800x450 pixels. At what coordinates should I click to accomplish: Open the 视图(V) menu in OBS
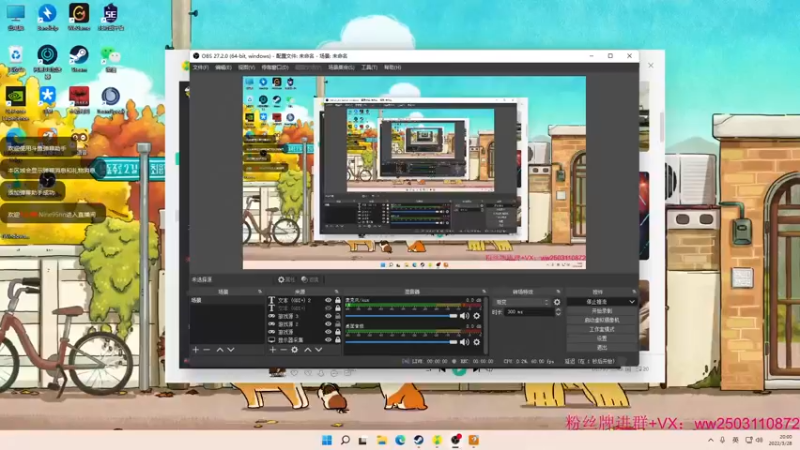(x=246, y=67)
